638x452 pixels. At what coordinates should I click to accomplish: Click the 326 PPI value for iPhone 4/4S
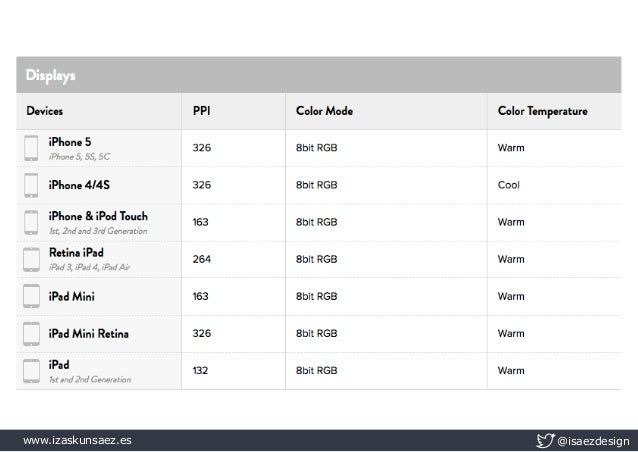click(202, 185)
